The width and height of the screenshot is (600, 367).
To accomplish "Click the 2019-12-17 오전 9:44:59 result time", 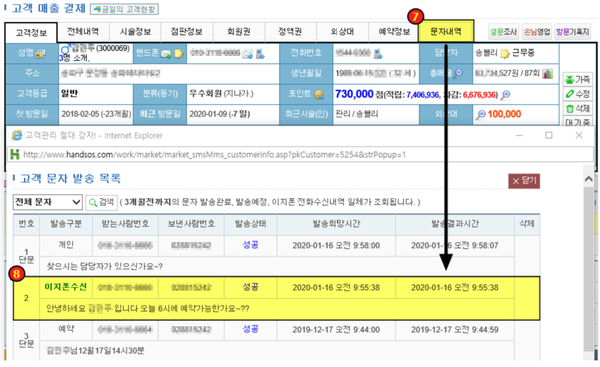I will pyautogui.click(x=455, y=330).
